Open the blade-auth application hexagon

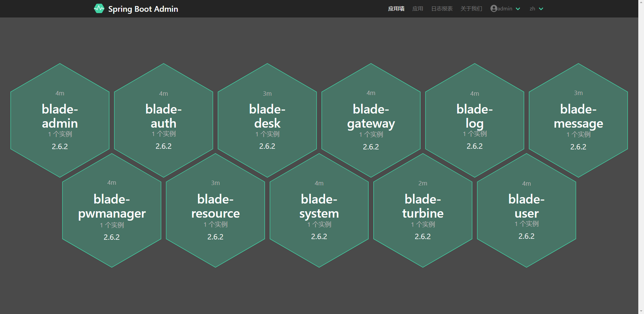point(163,120)
